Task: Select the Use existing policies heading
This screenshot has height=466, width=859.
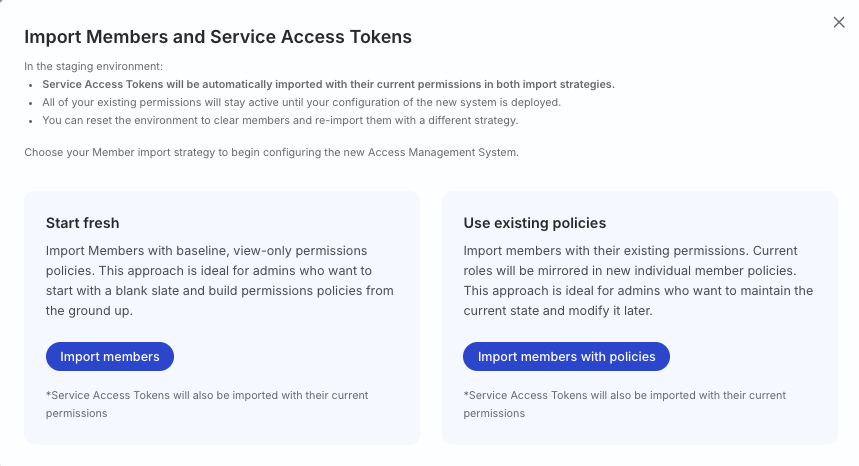Action: click(x=535, y=223)
